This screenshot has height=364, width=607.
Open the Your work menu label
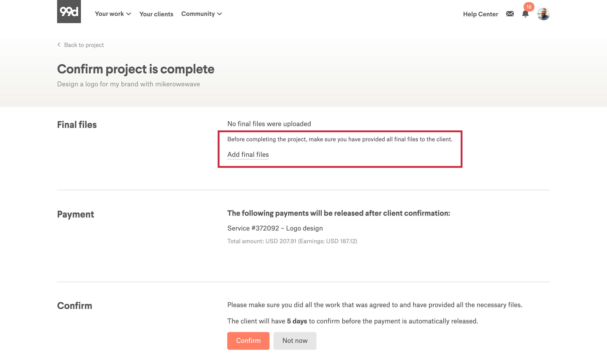109,14
